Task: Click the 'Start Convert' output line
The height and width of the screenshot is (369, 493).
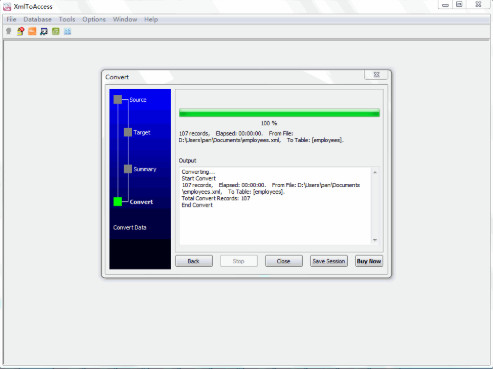Action: pos(199,178)
